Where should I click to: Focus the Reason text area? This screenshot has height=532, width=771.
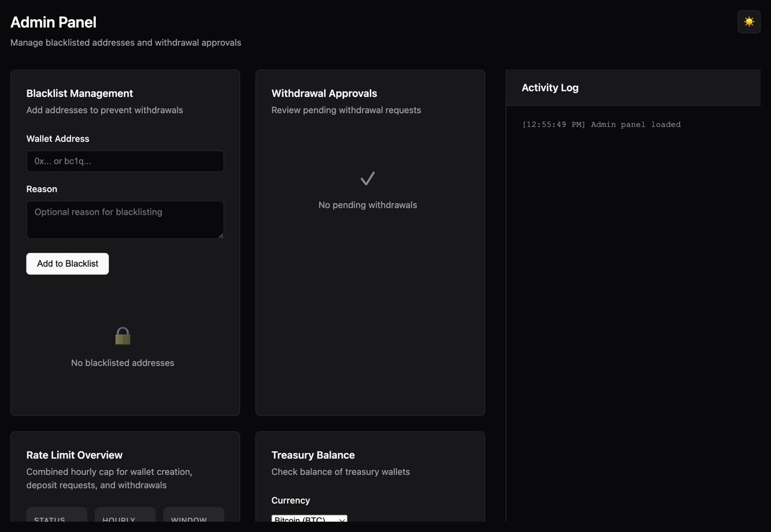point(125,219)
